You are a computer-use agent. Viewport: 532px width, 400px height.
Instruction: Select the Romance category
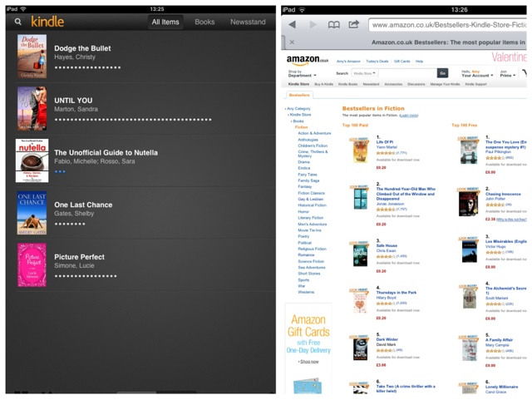(x=306, y=254)
